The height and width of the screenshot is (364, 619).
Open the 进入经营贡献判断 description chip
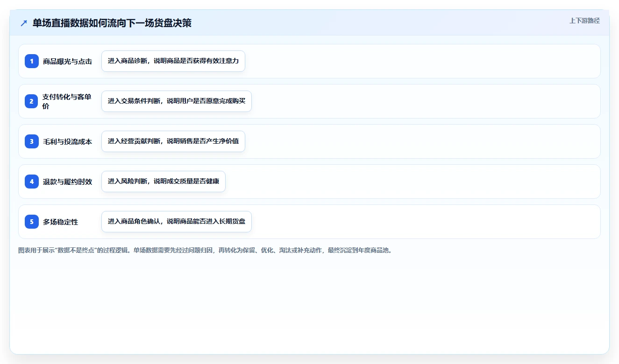(x=173, y=141)
